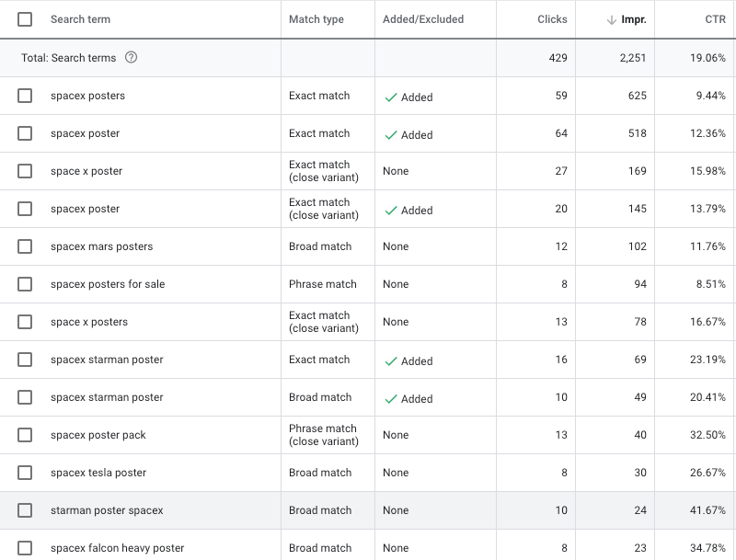Sort the table by the Clicks header
736x560 pixels.
552,19
